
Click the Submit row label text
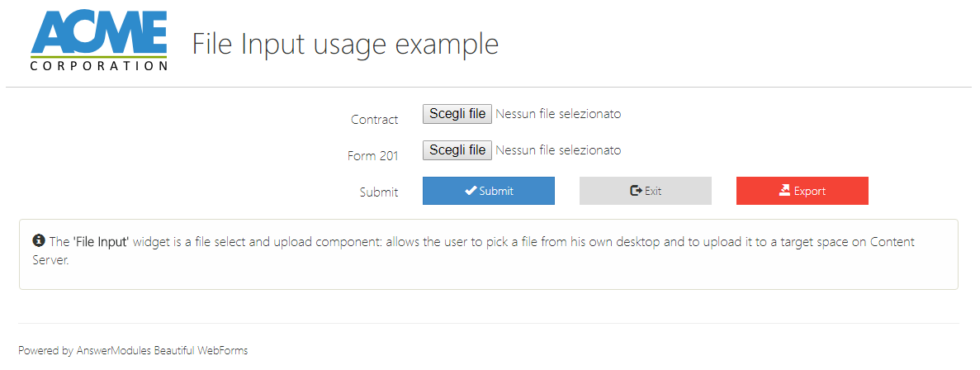pyautogui.click(x=378, y=192)
